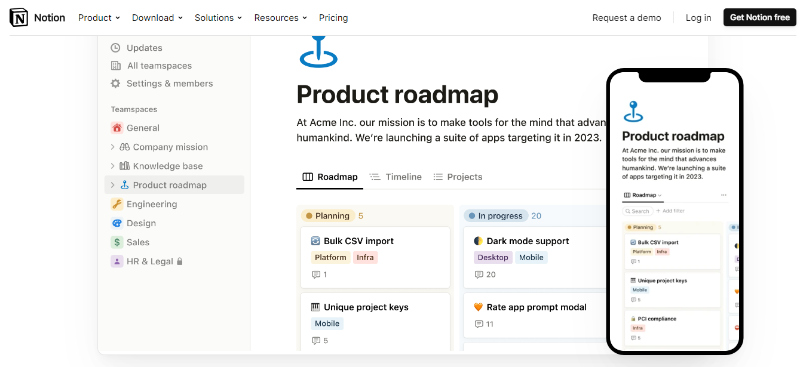The width and height of the screenshot is (800, 367).
Task: Expand the Knowledge base chevron
Action: click(x=112, y=166)
